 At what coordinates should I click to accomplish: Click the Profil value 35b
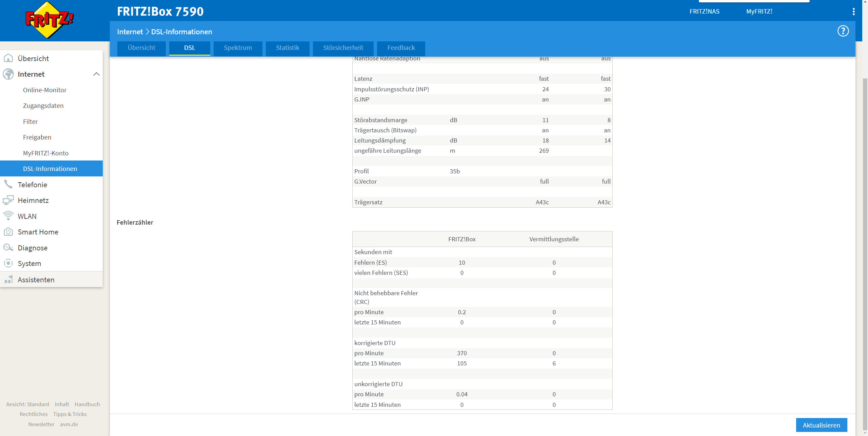click(x=455, y=171)
